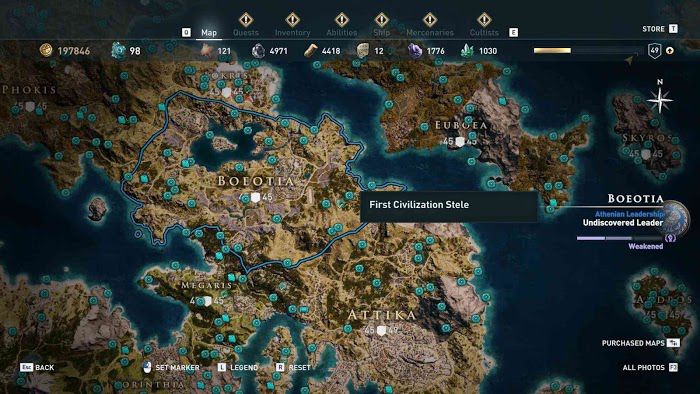
Task: Click the soft leather resource icon
Action: click(x=206, y=50)
